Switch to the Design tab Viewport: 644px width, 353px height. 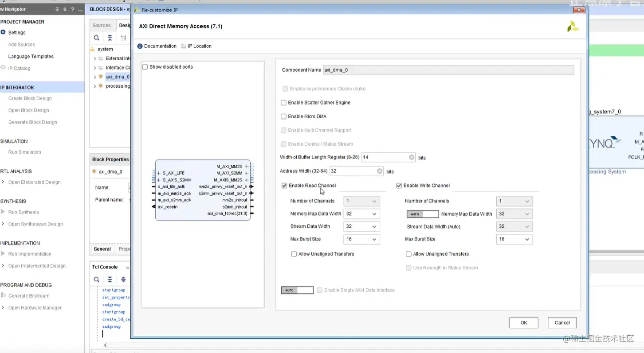click(x=124, y=25)
